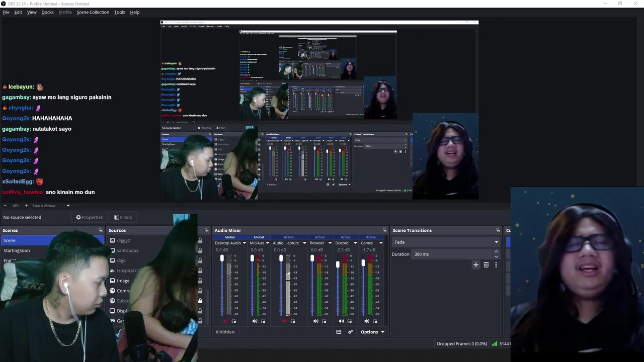The height and width of the screenshot is (362, 644).
Task: Remove transition with the trash icon
Action: [486, 265]
